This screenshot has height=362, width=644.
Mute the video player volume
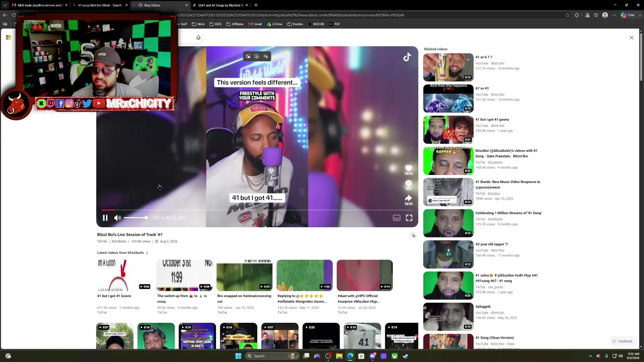pyautogui.click(x=117, y=218)
